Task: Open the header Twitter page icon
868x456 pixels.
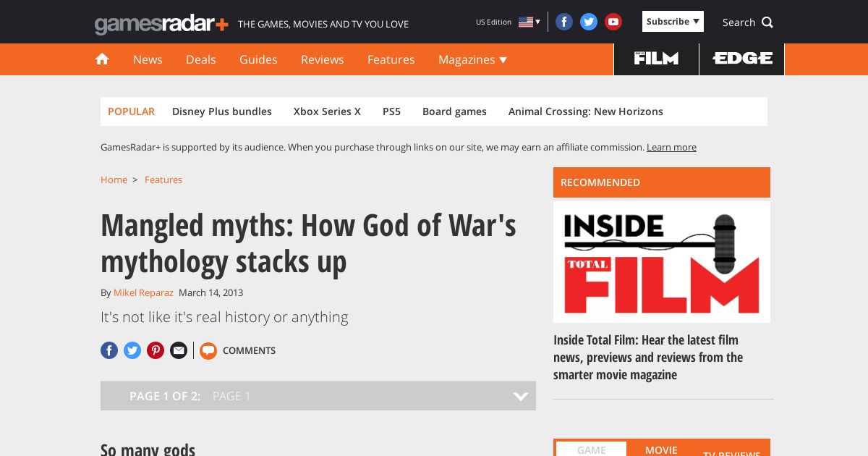Action: (589, 22)
